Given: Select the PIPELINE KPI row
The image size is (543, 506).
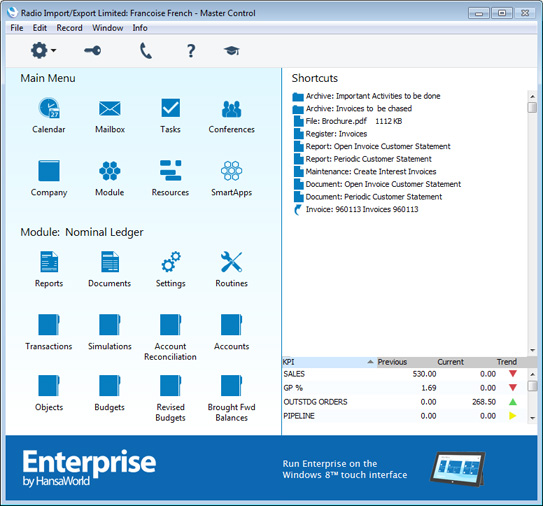Looking at the screenshot, I should 404,416.
